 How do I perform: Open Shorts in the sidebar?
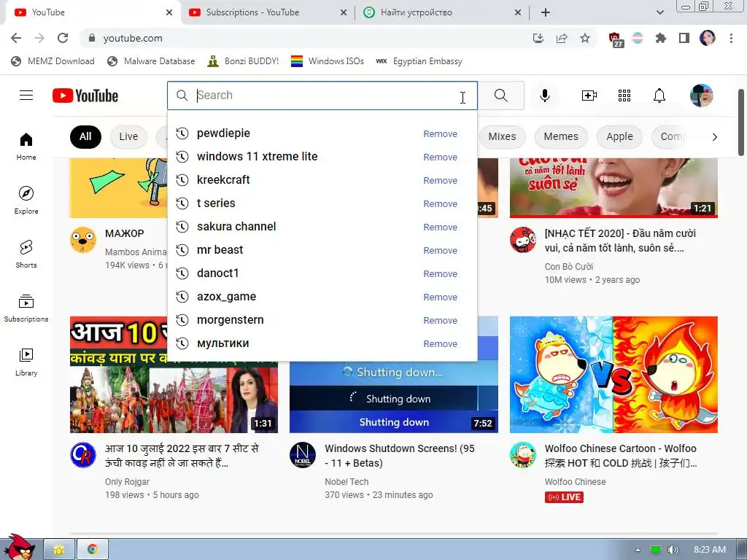coord(26,254)
